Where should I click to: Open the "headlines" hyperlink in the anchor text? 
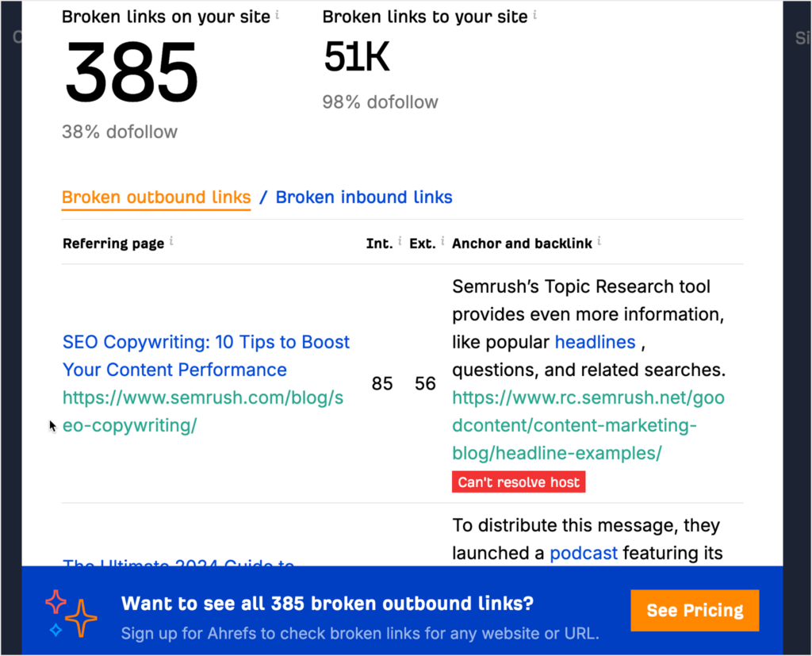click(x=596, y=342)
